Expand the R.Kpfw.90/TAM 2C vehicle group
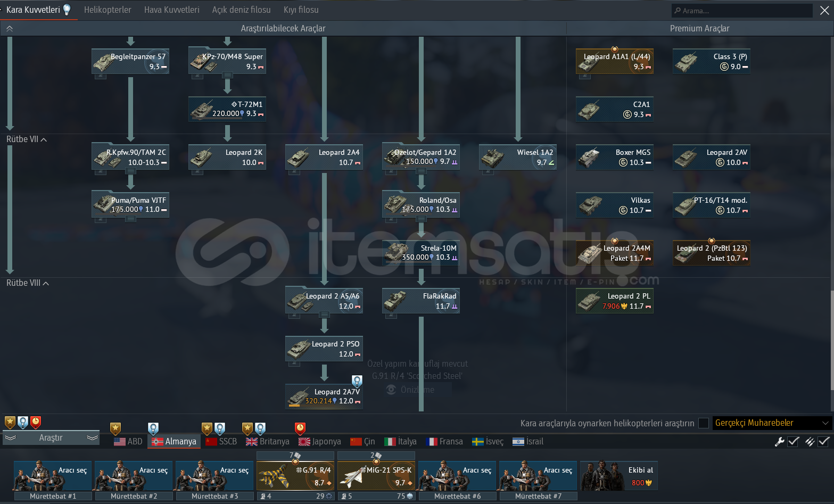 click(130, 171)
